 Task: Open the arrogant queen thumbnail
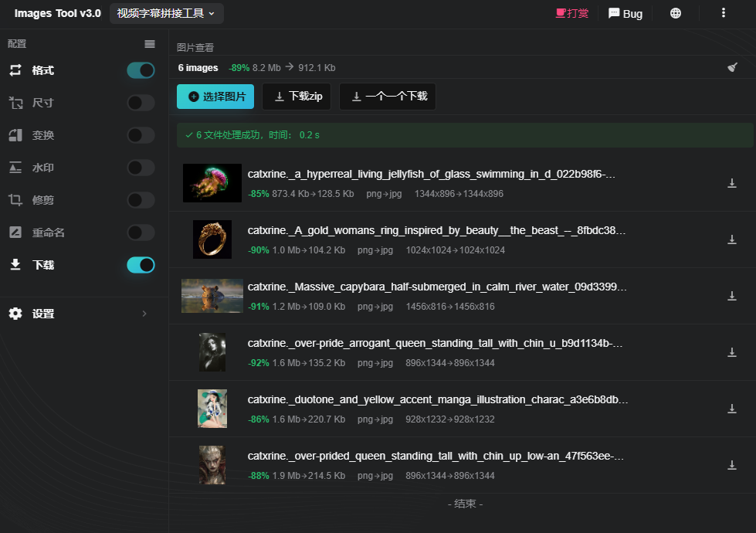coord(212,352)
